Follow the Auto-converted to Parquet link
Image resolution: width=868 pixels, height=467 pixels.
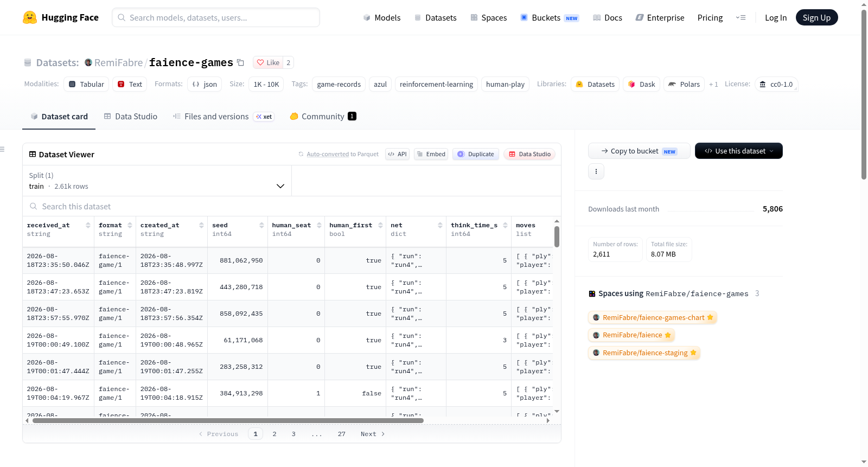(x=328, y=154)
